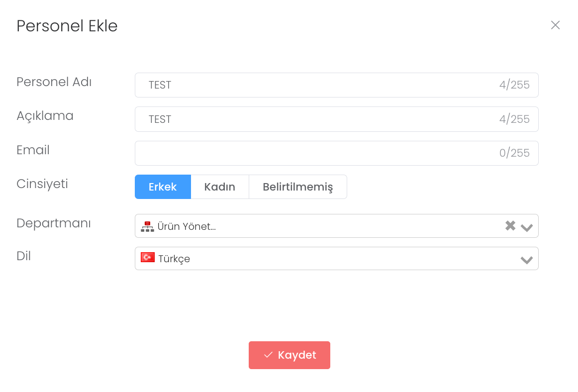Click the department organization chart icon
The width and height of the screenshot is (578, 392).
147,226
